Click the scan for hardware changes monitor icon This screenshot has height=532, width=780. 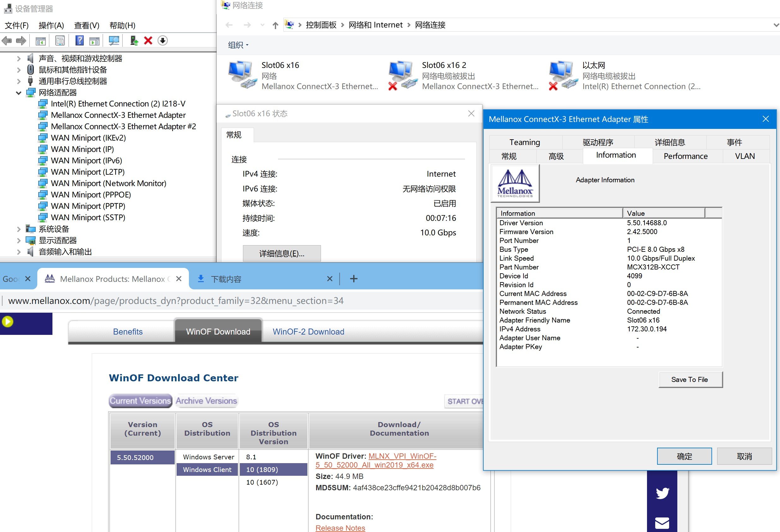[114, 41]
